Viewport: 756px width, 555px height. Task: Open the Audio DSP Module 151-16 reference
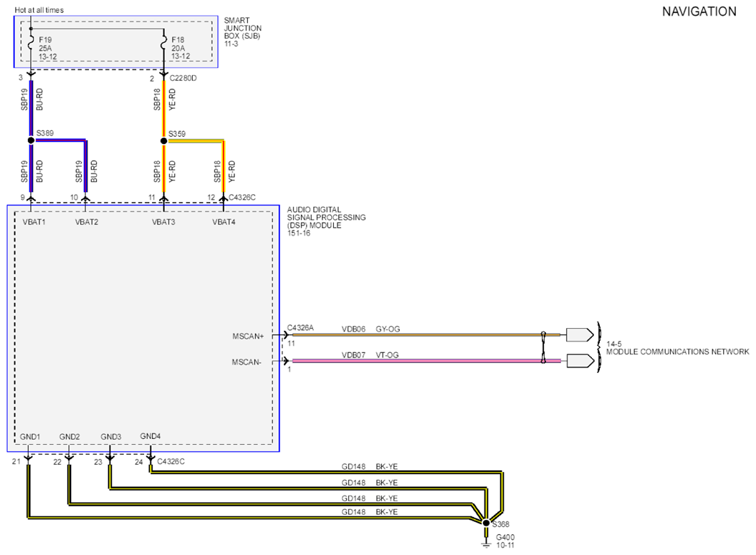coord(327,221)
